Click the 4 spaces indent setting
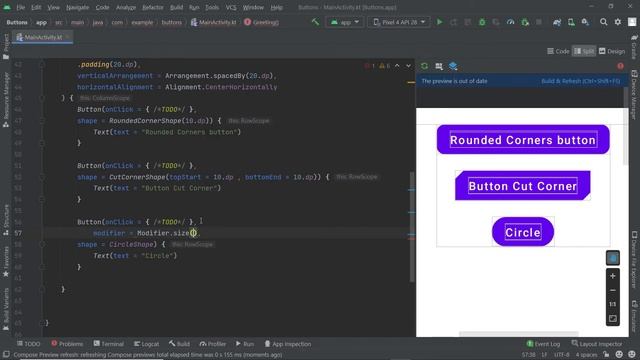This screenshot has width=640, height=360. (587, 354)
